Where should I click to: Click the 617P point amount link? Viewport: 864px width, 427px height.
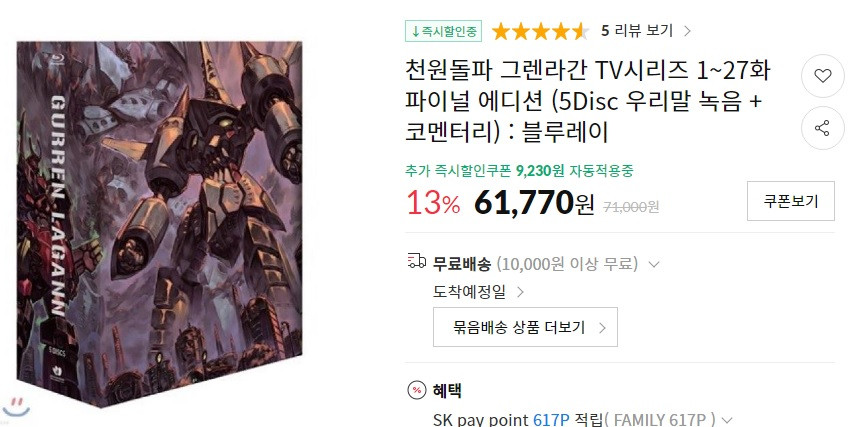551,420
